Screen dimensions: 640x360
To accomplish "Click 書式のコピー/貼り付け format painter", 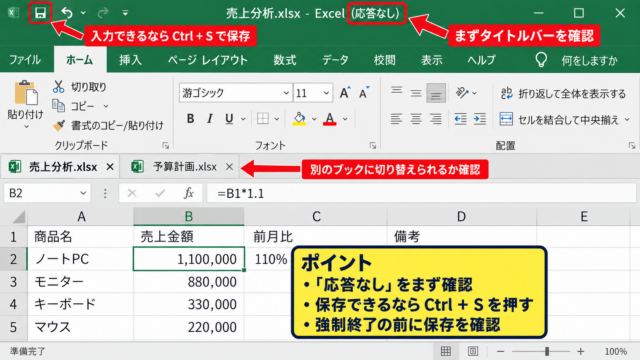I will pos(109,125).
